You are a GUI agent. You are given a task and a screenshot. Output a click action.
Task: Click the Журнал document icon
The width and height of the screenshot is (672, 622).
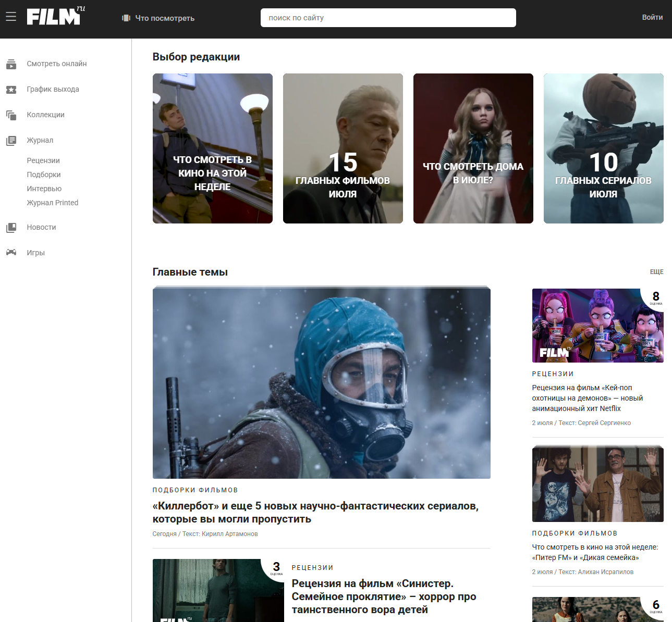(x=11, y=141)
